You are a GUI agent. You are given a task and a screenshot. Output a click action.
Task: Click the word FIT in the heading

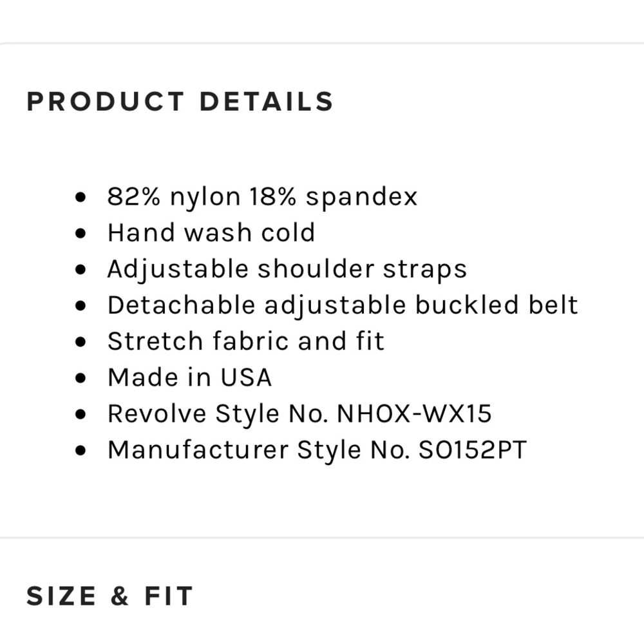point(168,596)
